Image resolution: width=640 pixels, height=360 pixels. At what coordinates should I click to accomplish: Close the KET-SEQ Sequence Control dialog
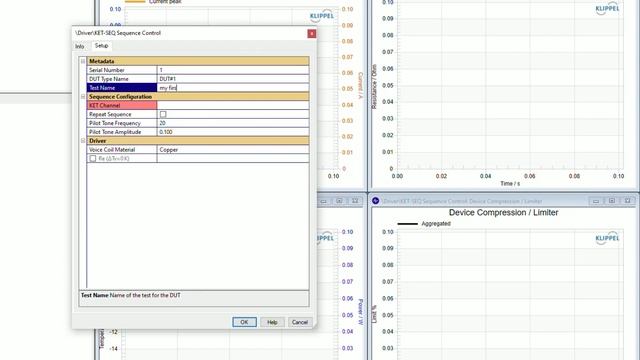click(x=311, y=33)
